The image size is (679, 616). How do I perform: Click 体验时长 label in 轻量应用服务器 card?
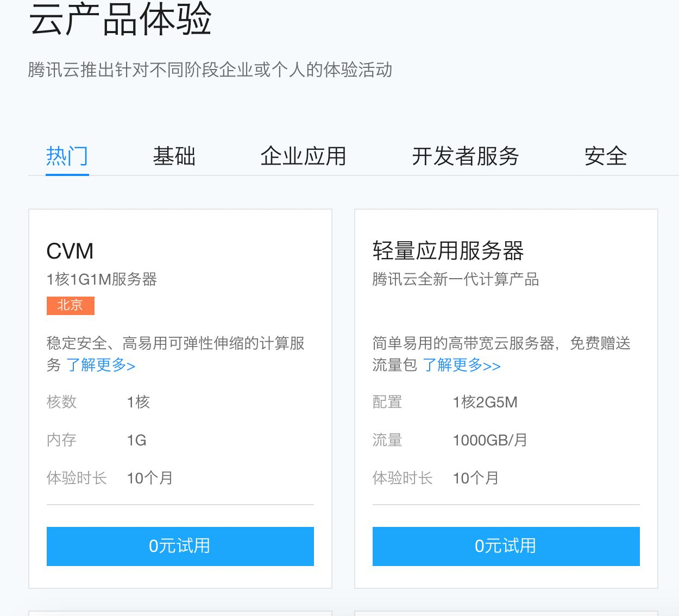point(403,478)
